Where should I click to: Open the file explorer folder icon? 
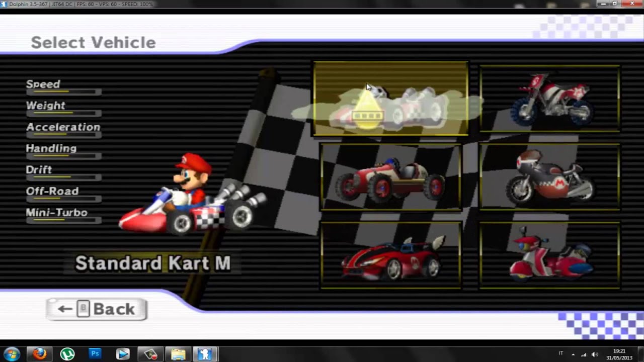pos(178,354)
